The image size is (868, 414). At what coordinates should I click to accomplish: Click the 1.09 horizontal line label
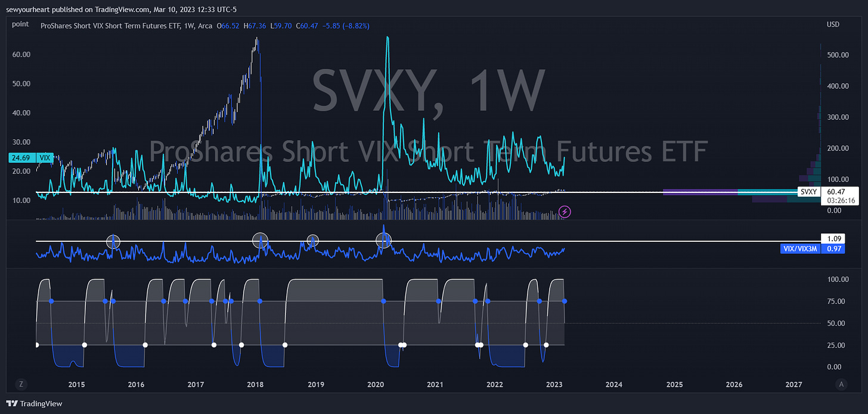tap(833, 239)
